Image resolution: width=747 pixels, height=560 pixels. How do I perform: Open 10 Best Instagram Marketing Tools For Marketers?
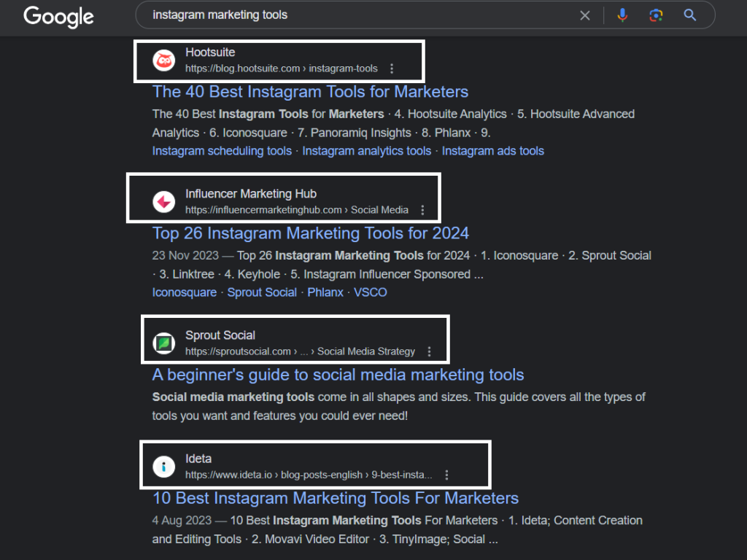(x=336, y=498)
